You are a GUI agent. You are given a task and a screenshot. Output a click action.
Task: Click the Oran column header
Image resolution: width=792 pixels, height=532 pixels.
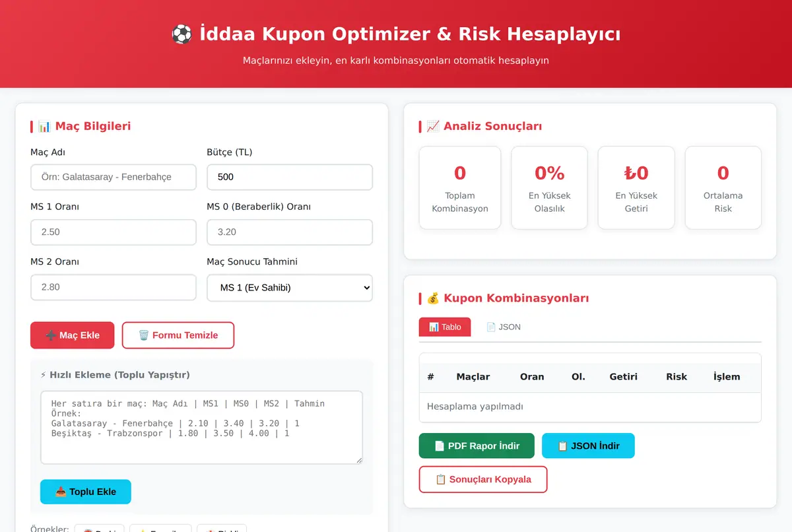[x=532, y=377]
